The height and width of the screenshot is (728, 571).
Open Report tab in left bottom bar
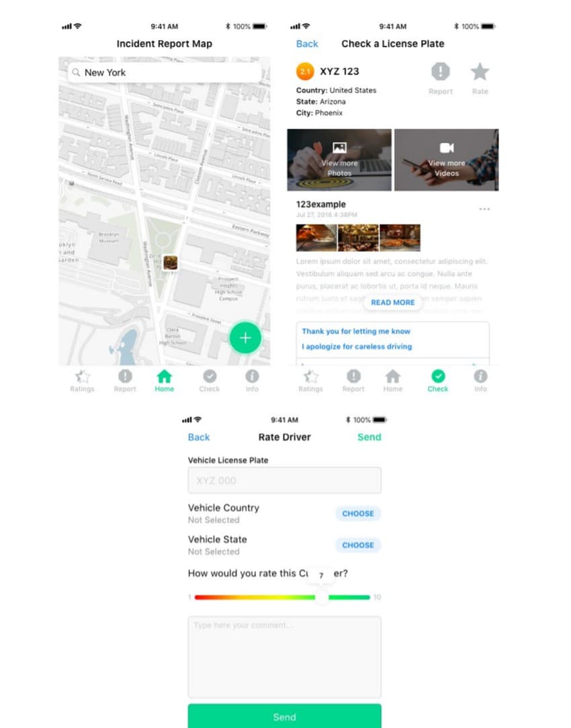125,379
